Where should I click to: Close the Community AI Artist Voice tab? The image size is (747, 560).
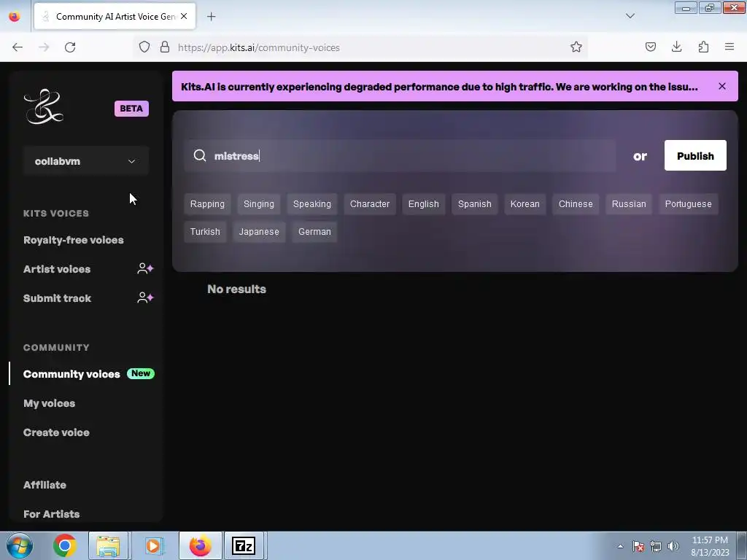184,16
